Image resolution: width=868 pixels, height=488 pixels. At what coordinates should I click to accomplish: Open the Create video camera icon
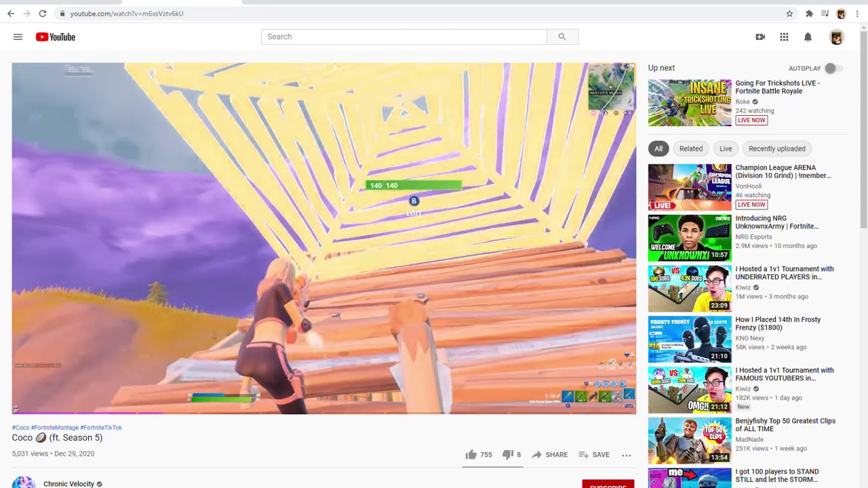point(760,37)
